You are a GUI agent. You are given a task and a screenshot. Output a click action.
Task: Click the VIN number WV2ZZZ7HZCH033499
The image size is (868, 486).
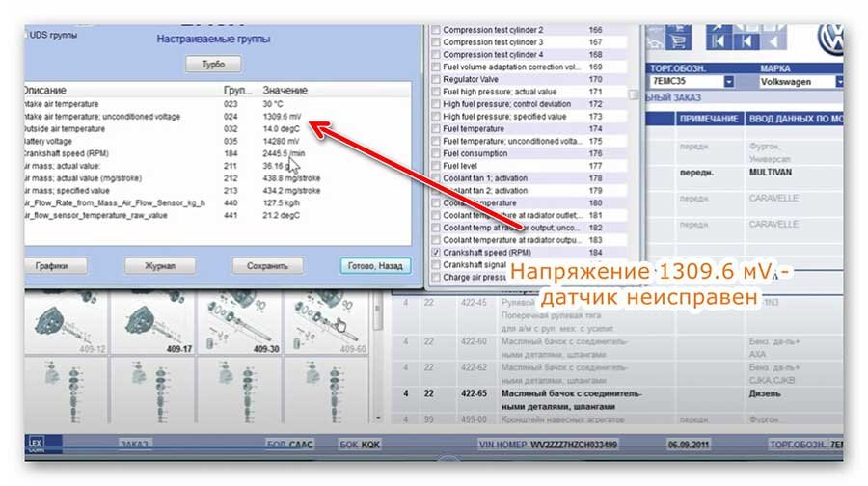click(574, 445)
